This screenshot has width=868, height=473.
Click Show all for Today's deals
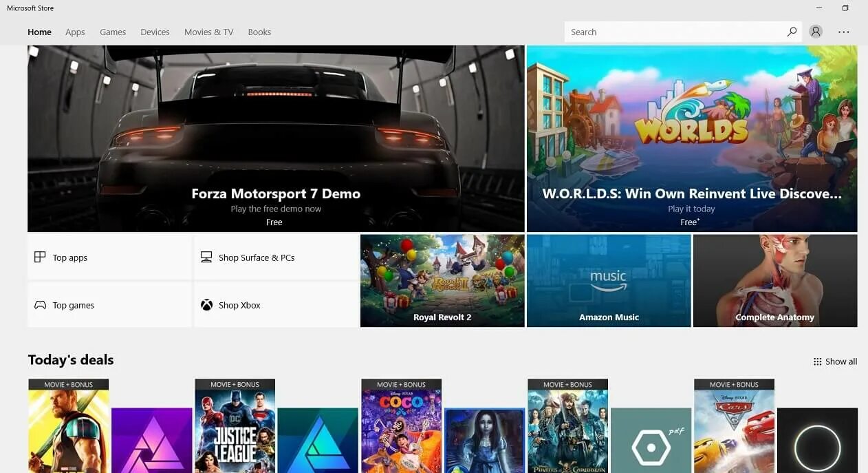(835, 361)
